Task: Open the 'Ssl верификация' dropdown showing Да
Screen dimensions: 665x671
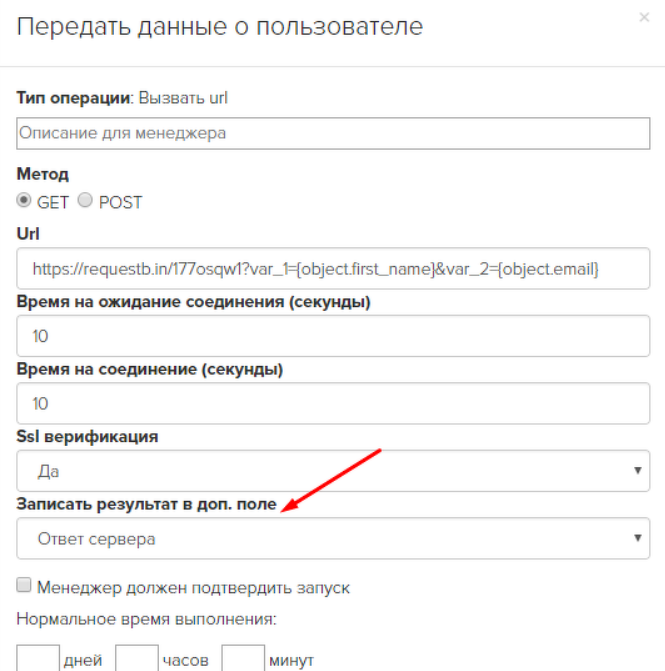Action: [333, 471]
